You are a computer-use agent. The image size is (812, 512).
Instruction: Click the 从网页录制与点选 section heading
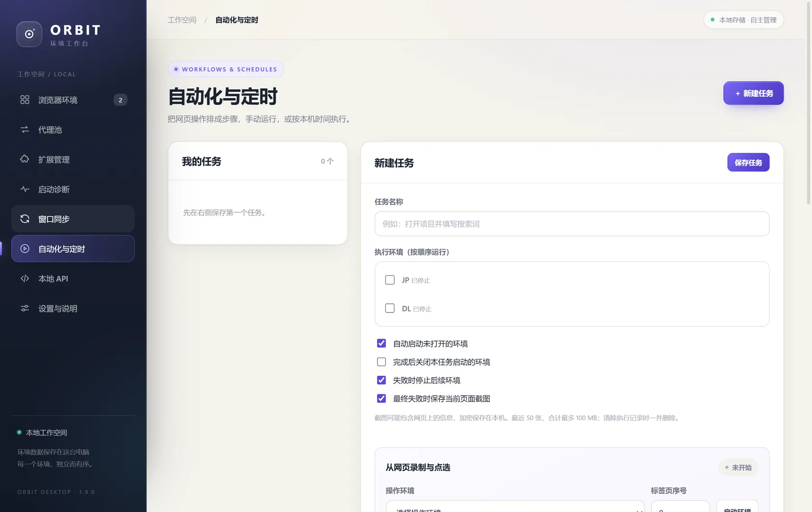[x=418, y=468]
